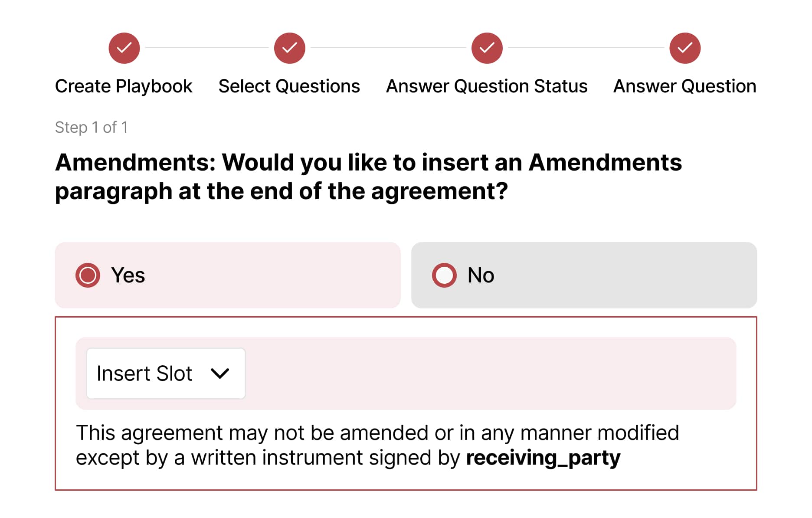Open the Insert Slot dropdown
This screenshot has width=812, height=518.
166,373
